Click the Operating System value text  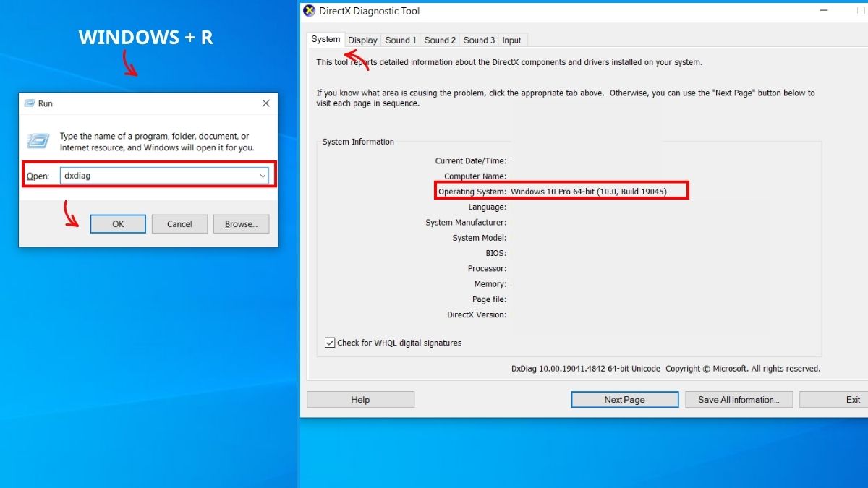[x=588, y=192]
